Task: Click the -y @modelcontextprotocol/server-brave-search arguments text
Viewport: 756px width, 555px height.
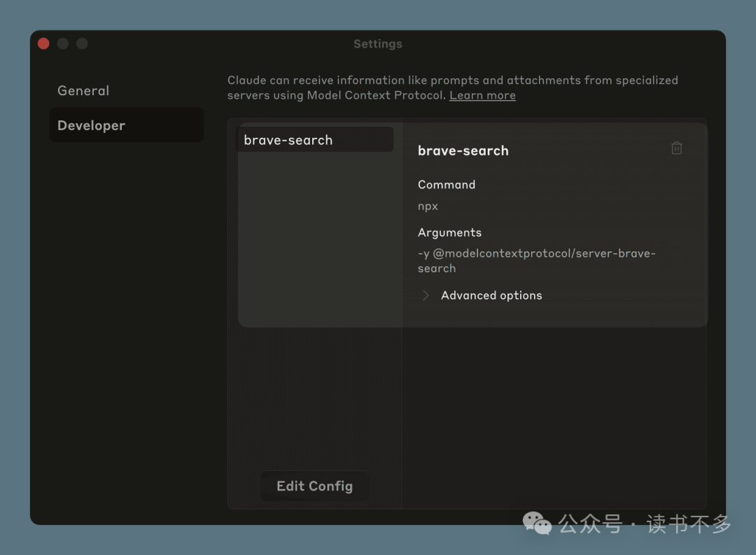Action: click(537, 261)
